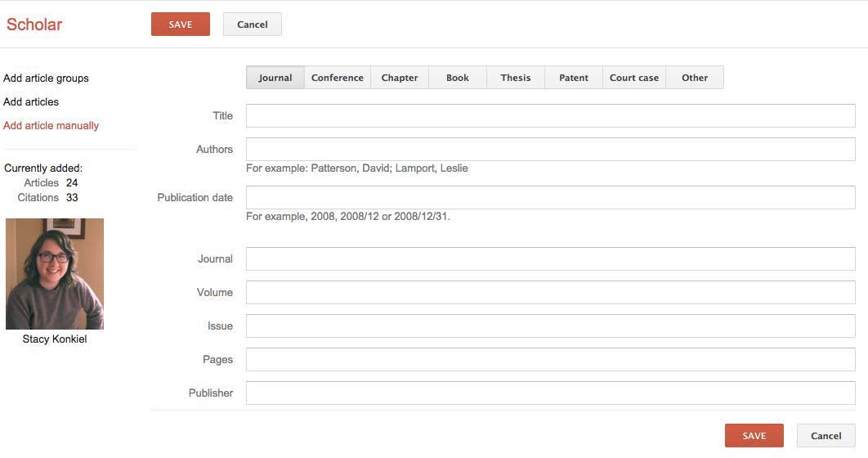Focus the Pages input field
Viewport: 868px width, 458px height.
[551, 359]
